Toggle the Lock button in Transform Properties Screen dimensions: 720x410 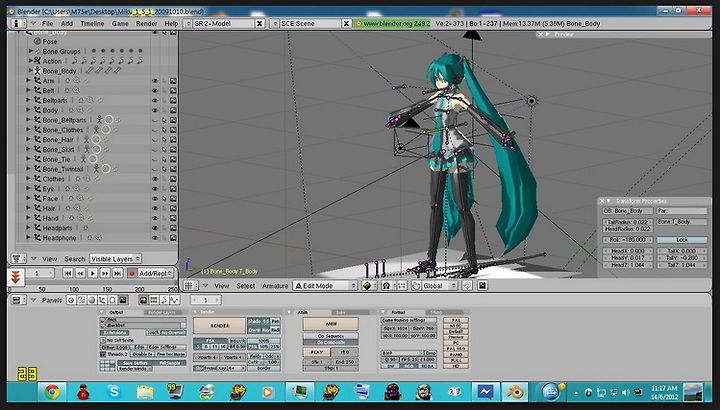(682, 240)
